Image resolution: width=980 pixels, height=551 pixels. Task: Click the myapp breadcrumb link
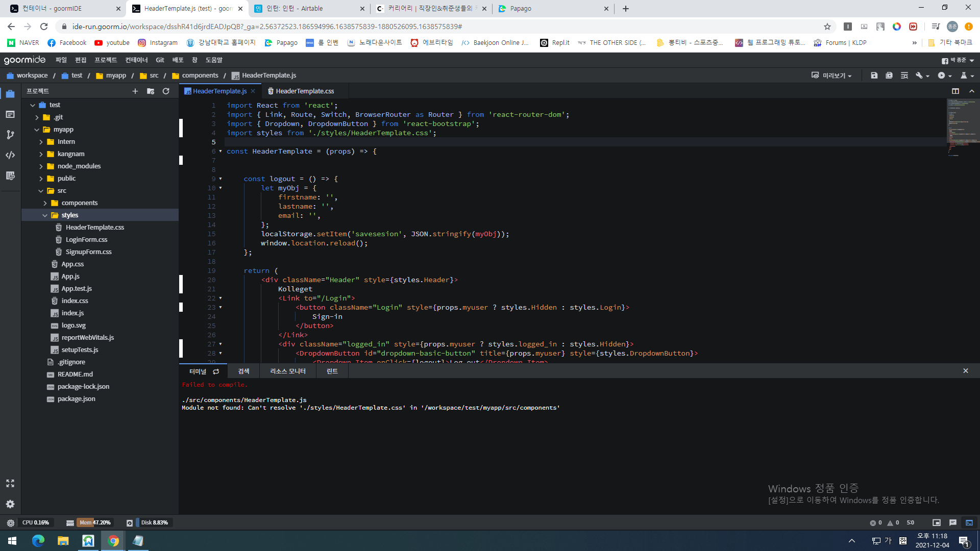coord(116,76)
